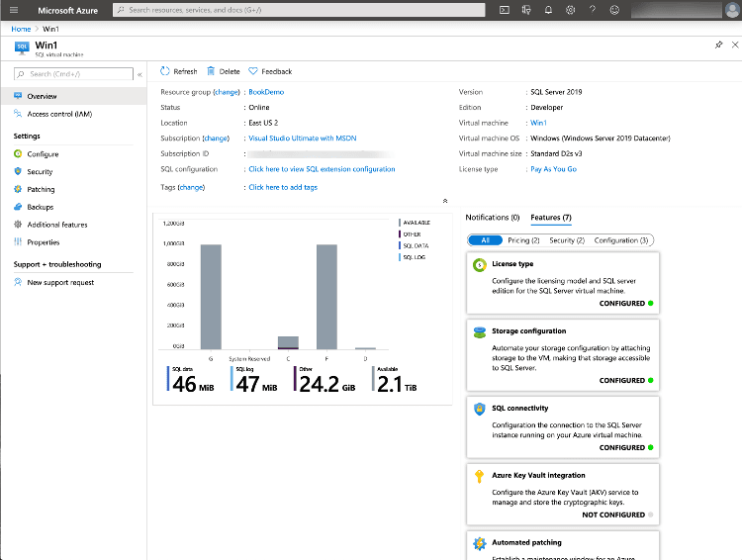Open the Azure hamburger menu

14,10
